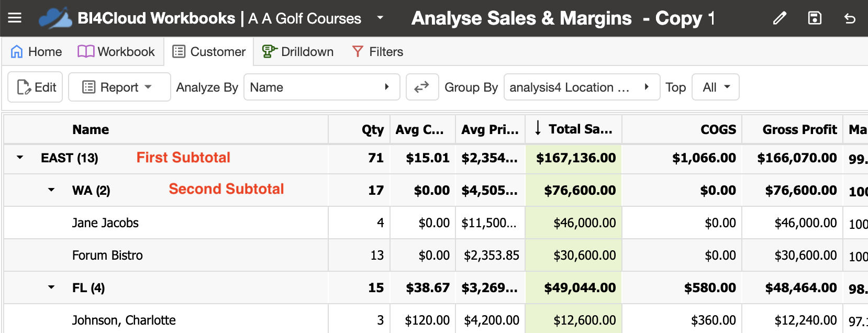Image resolution: width=868 pixels, height=333 pixels.
Task: Collapse the WA (2) subgroup
Action: (51, 190)
